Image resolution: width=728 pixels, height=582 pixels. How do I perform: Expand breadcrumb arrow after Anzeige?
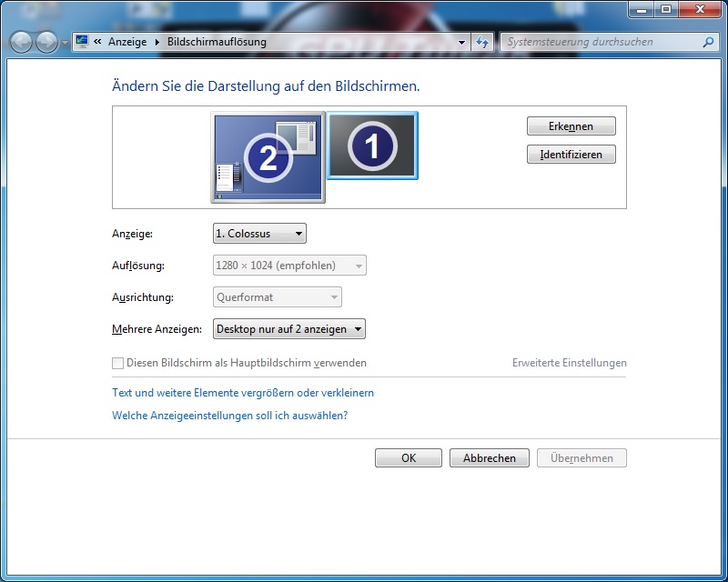157,42
